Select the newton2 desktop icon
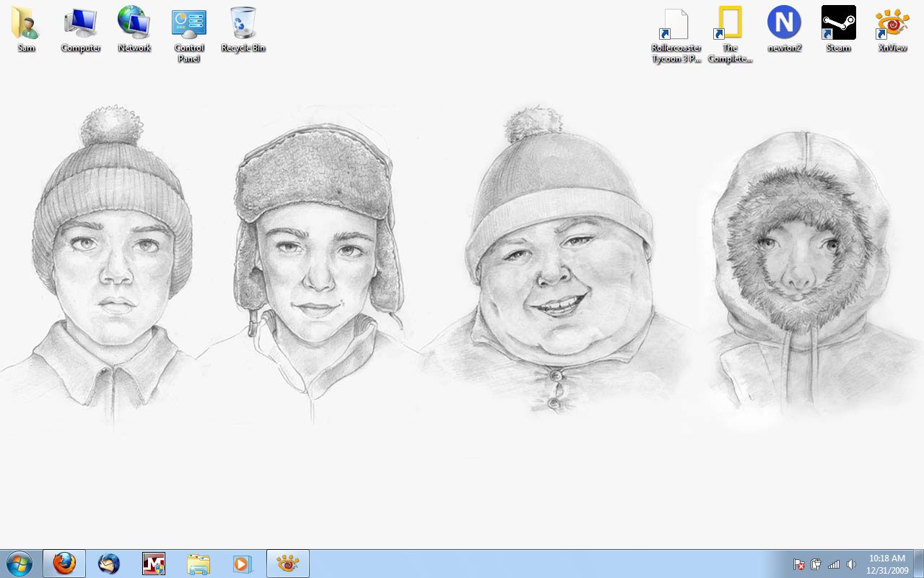Screen dimensions: 924x578 coord(784,25)
